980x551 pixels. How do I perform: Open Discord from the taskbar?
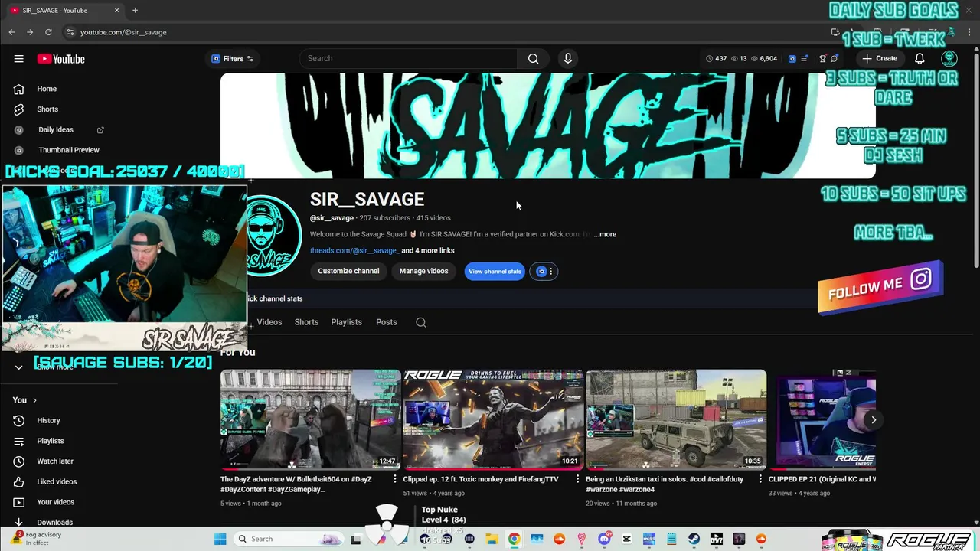click(x=604, y=539)
